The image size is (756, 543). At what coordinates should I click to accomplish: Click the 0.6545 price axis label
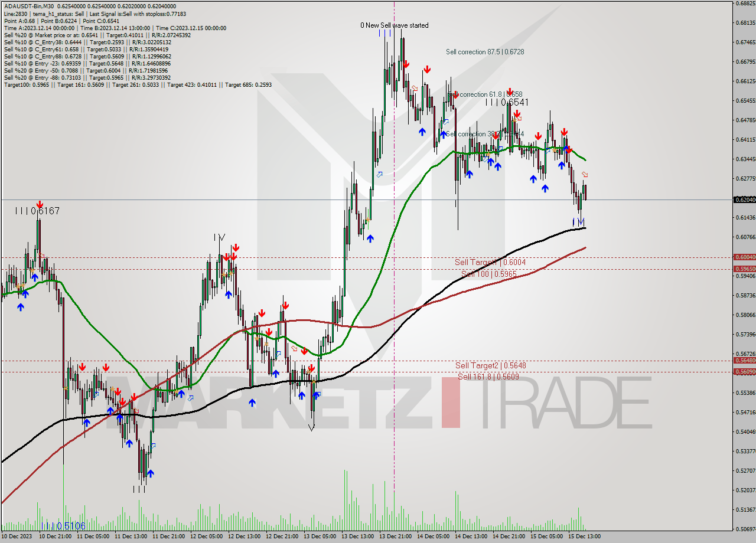click(745, 101)
